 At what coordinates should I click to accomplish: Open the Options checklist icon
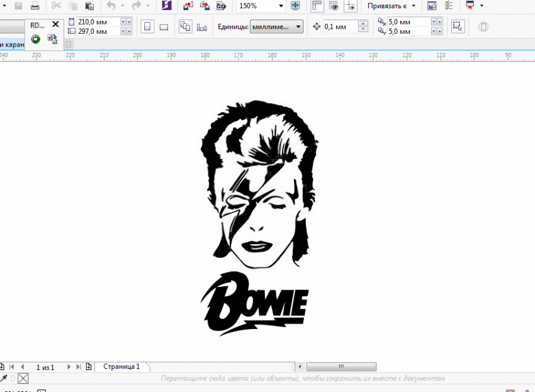point(449,6)
